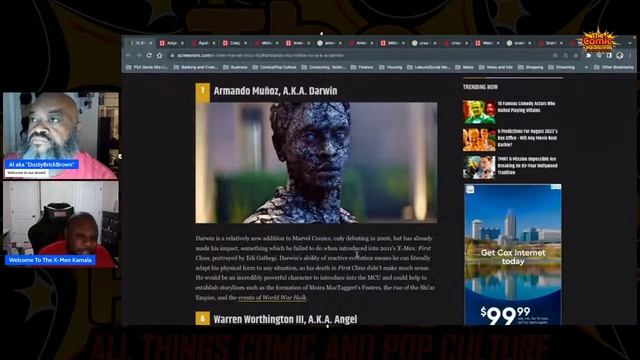This screenshot has height=360, width=640.
Task: Close the 'Aeja' browser tab
Action: tap(182, 43)
